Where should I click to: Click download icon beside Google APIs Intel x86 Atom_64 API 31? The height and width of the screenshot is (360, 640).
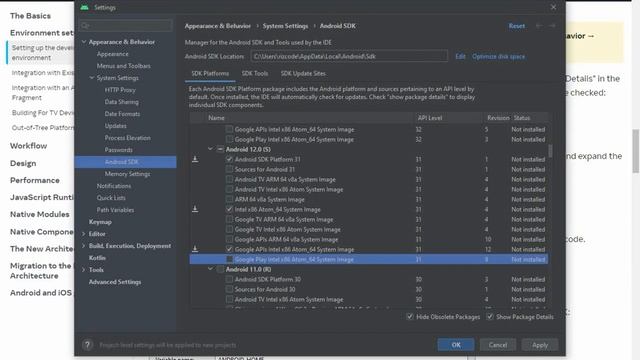click(195, 249)
